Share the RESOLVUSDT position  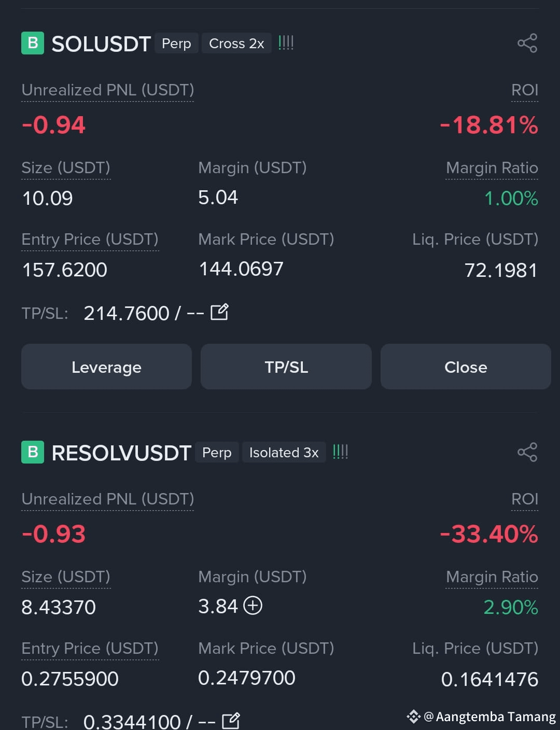click(527, 452)
